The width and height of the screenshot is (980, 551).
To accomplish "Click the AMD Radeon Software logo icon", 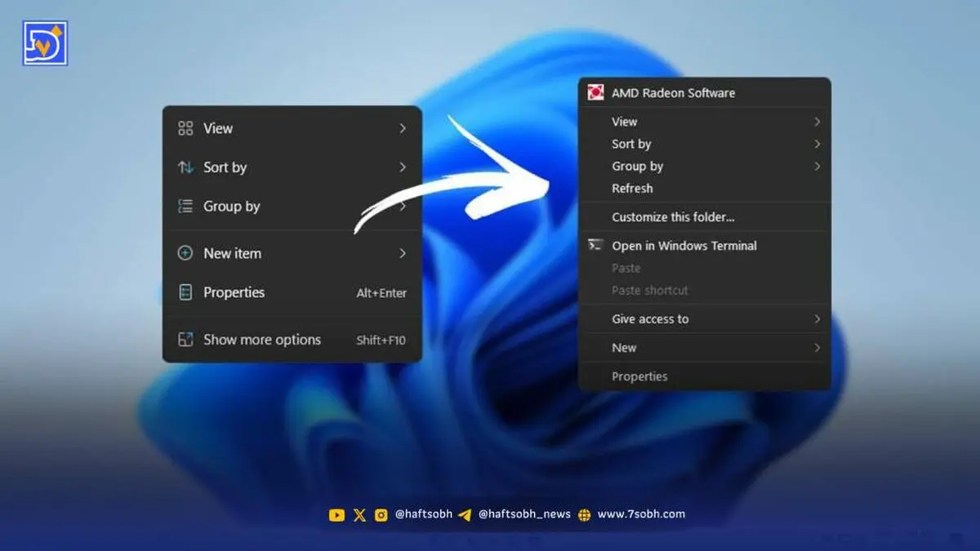I will (x=595, y=93).
